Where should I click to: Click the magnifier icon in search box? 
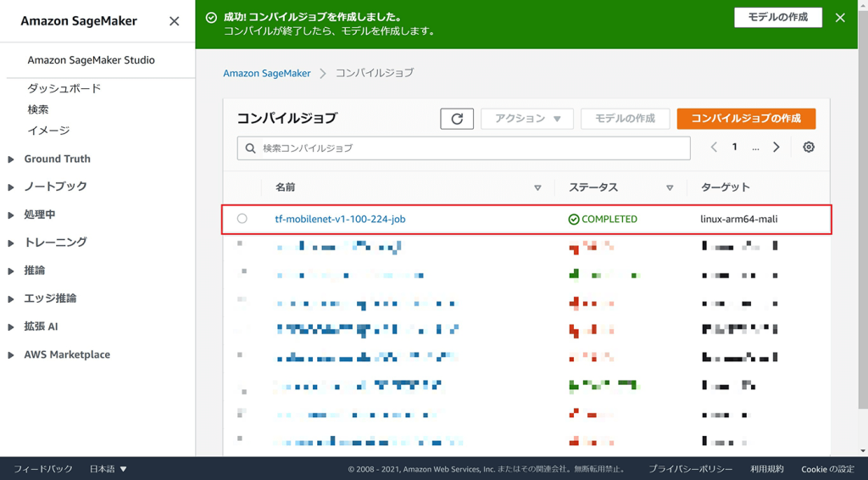pos(250,148)
